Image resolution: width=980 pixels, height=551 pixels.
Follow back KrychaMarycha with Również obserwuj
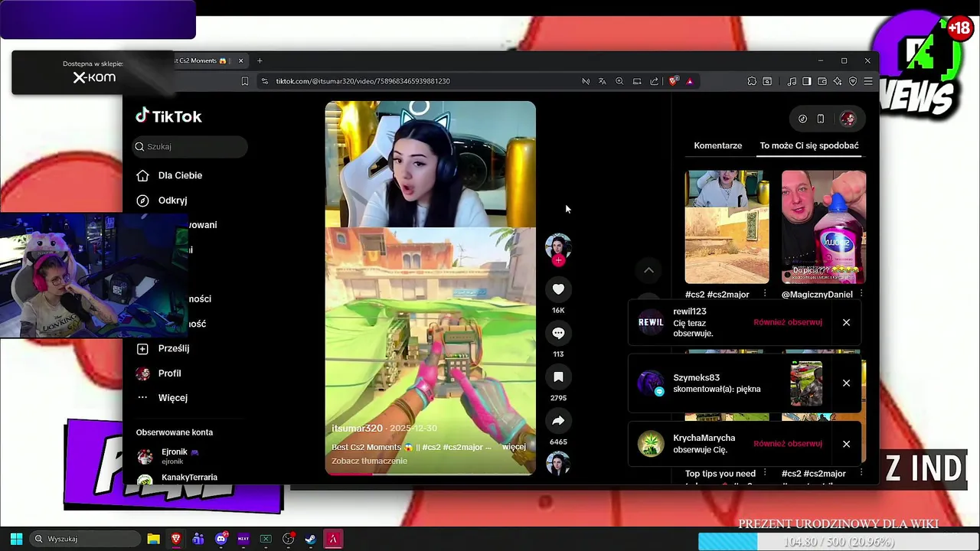(787, 444)
